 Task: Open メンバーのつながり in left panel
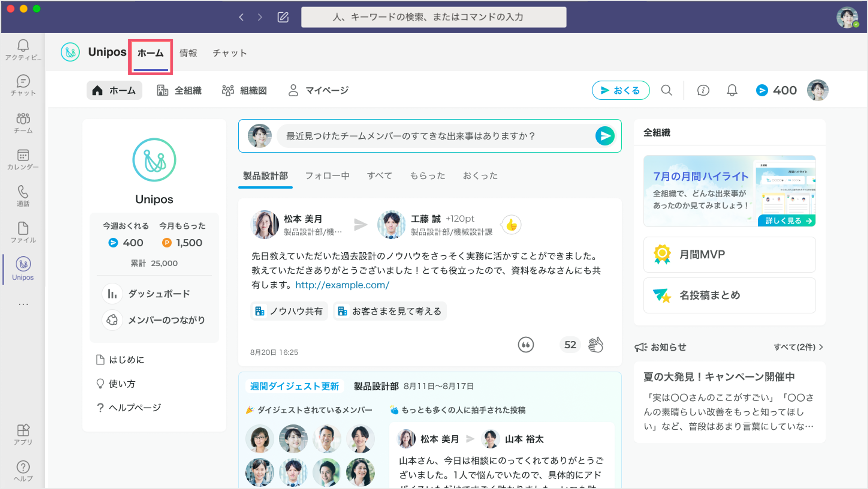[154, 320]
